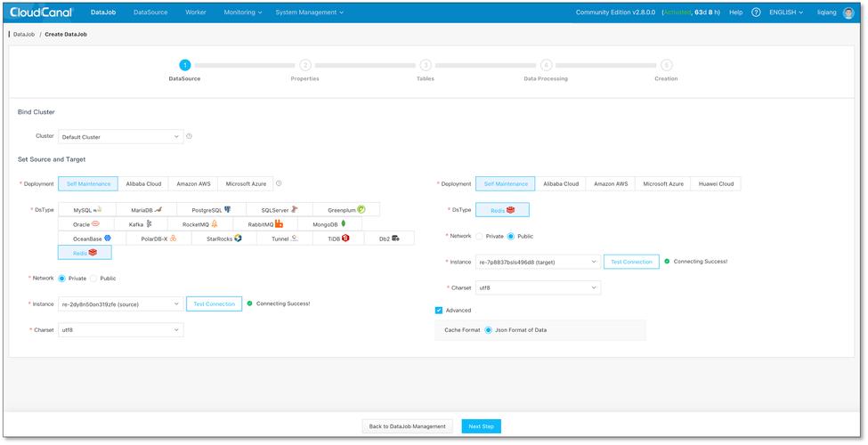Choose MariaDB source database type
Screen dimensions: 868x445
147,210
